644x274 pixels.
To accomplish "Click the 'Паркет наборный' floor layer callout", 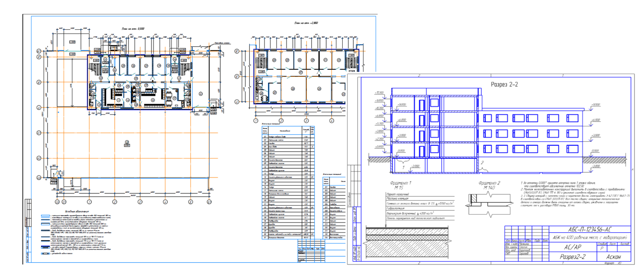I will pyautogui.click(x=398, y=195).
